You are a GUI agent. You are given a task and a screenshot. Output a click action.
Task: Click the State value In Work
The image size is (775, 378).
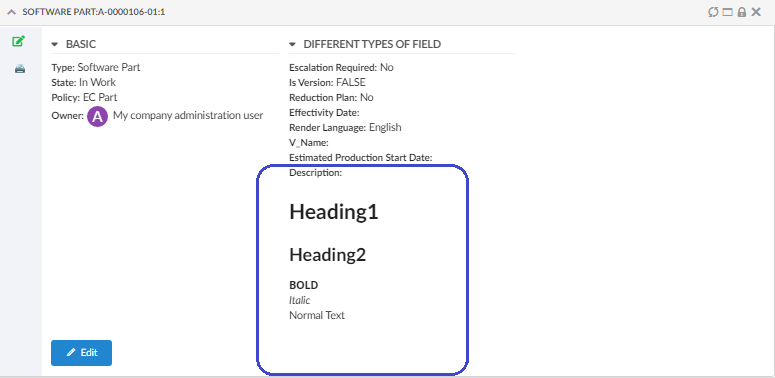97,83
